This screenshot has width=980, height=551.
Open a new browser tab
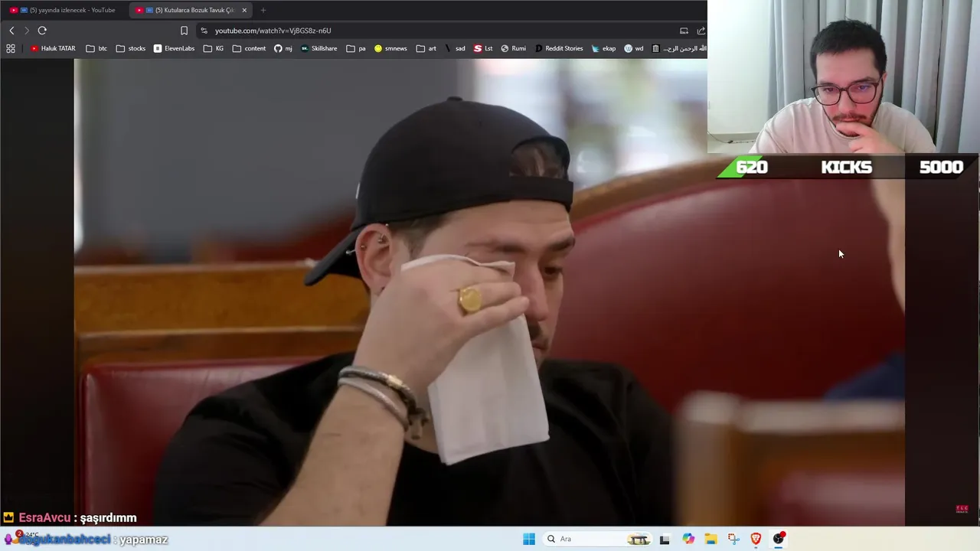[x=263, y=10]
